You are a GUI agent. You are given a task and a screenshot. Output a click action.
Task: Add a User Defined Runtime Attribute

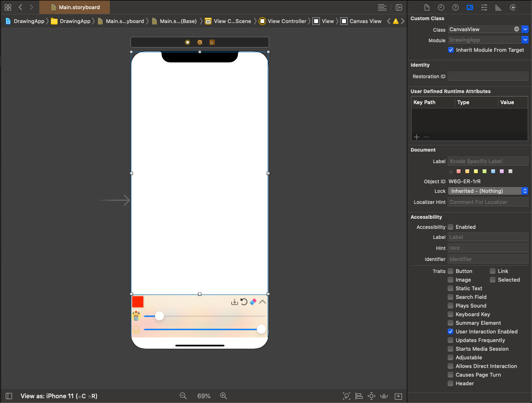[x=415, y=137]
